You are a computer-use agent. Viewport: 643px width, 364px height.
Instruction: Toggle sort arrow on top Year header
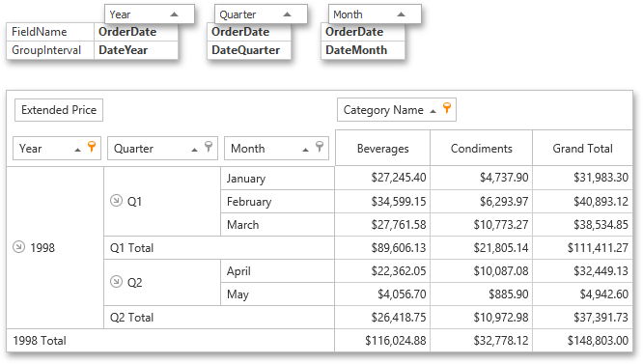tap(175, 14)
